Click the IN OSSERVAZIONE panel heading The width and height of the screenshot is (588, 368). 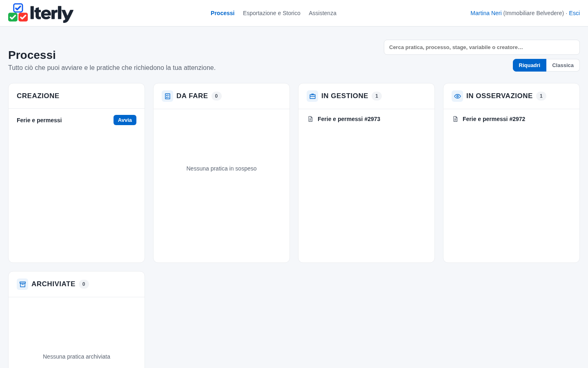[x=499, y=96]
